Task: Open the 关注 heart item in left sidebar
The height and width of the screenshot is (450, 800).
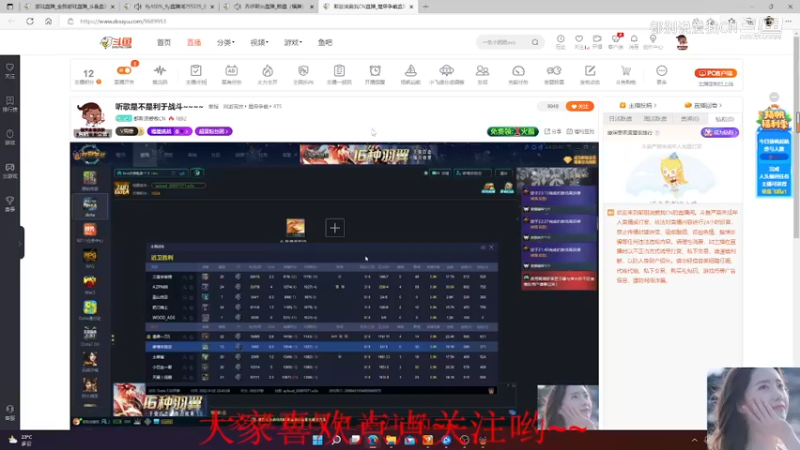Action: tap(10, 70)
